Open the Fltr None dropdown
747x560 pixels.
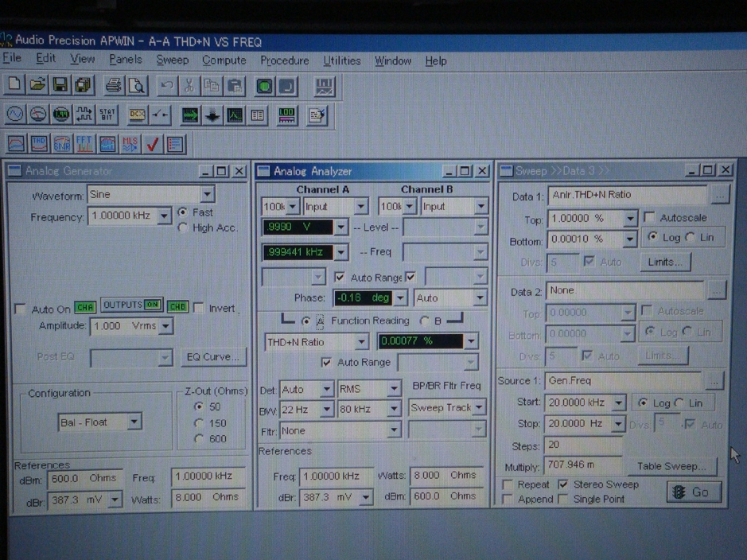pyautogui.click(x=394, y=430)
